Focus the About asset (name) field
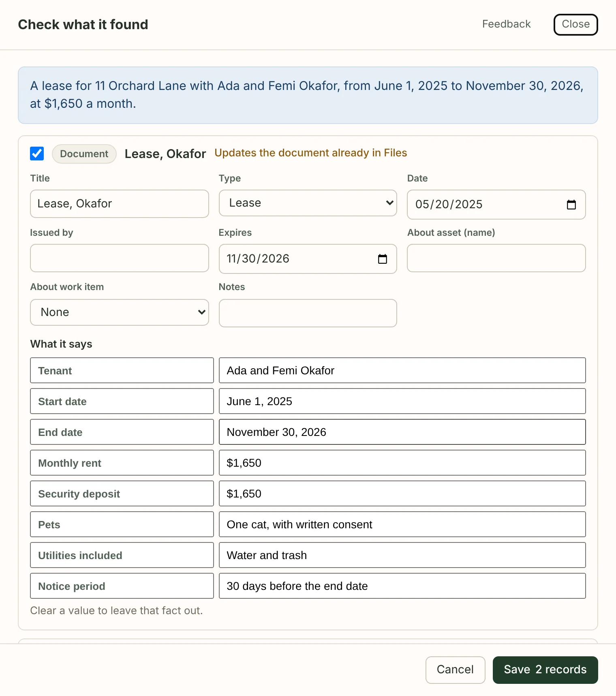This screenshot has height=696, width=616. tap(496, 258)
